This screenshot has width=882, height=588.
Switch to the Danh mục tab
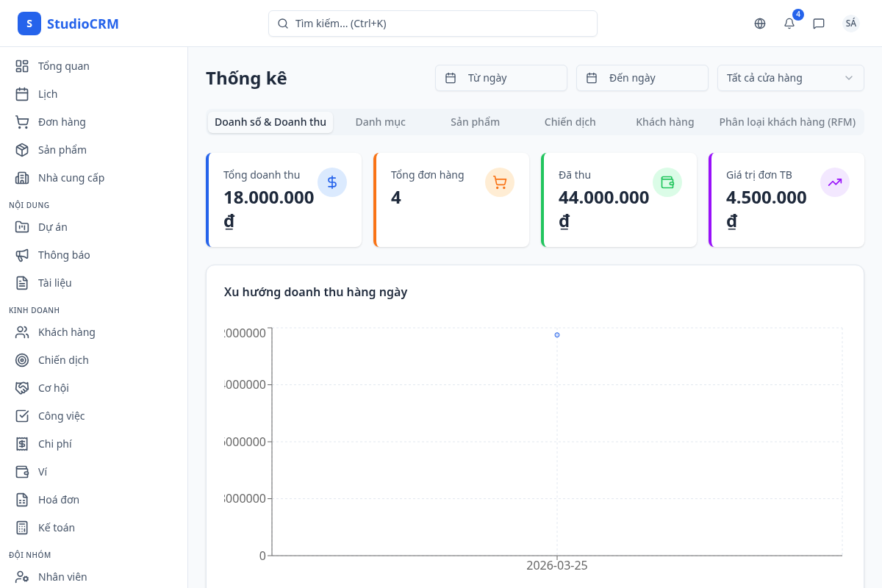click(x=380, y=122)
